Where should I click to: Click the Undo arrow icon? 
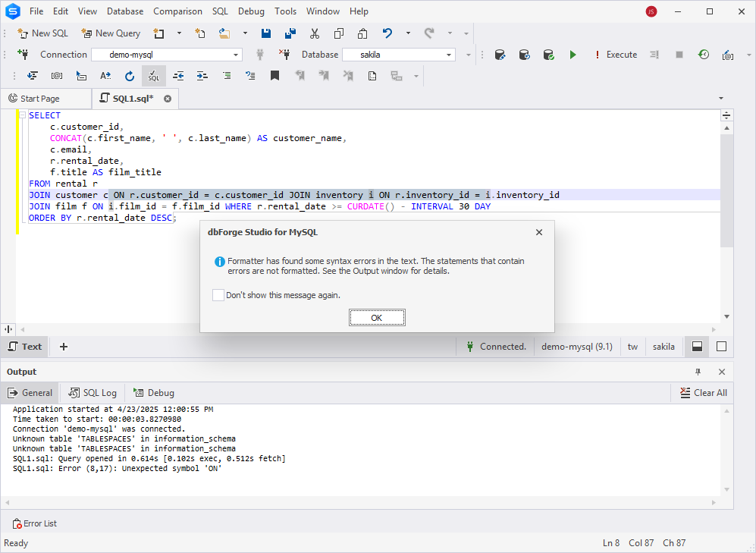point(387,33)
